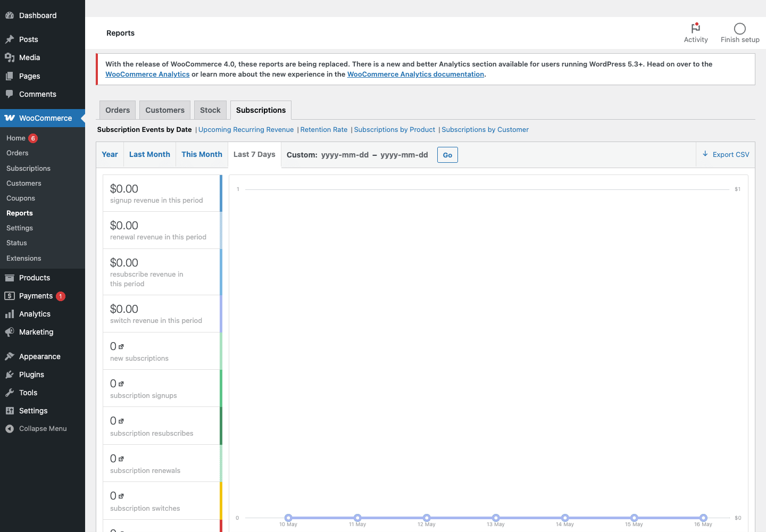Select the Subscriptions report tab
Image resolution: width=766 pixels, height=532 pixels.
(261, 110)
